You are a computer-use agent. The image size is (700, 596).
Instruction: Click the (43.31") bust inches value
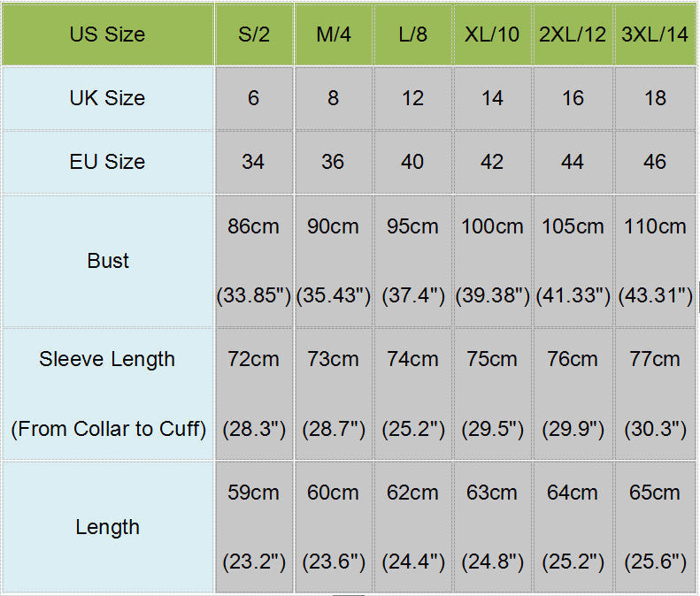655,296
